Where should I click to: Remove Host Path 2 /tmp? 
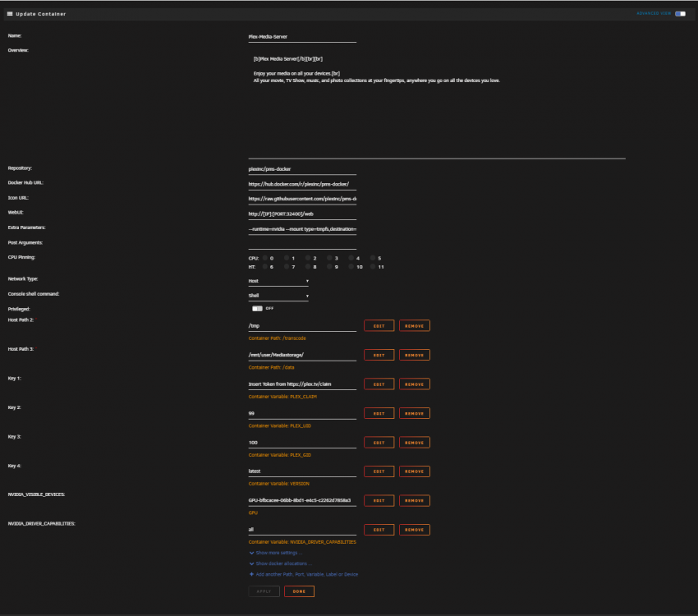click(415, 326)
